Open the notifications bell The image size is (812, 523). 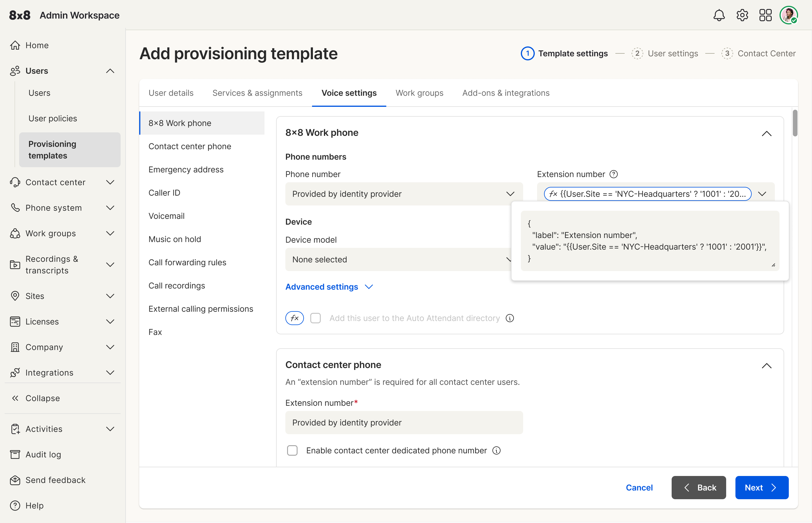click(719, 15)
